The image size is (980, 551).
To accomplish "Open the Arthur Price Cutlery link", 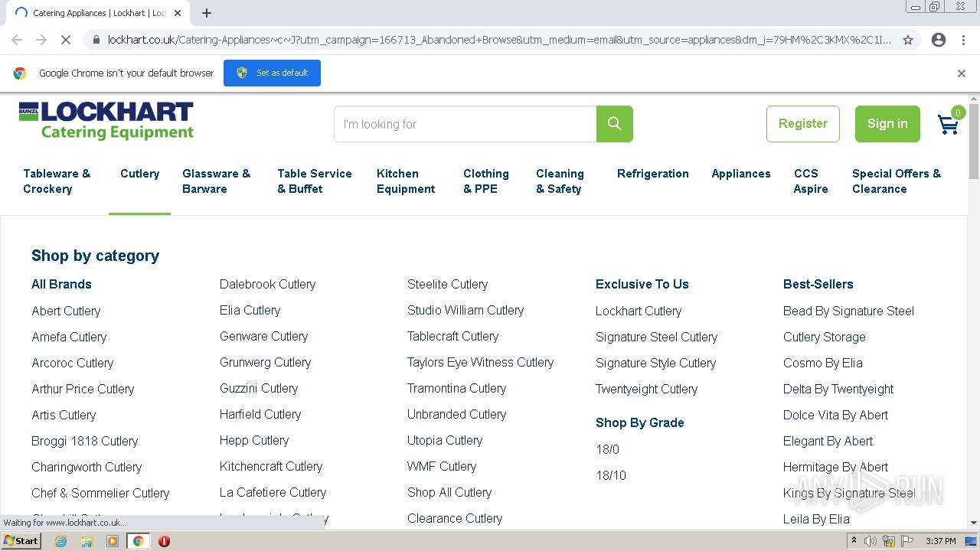I will pos(83,389).
